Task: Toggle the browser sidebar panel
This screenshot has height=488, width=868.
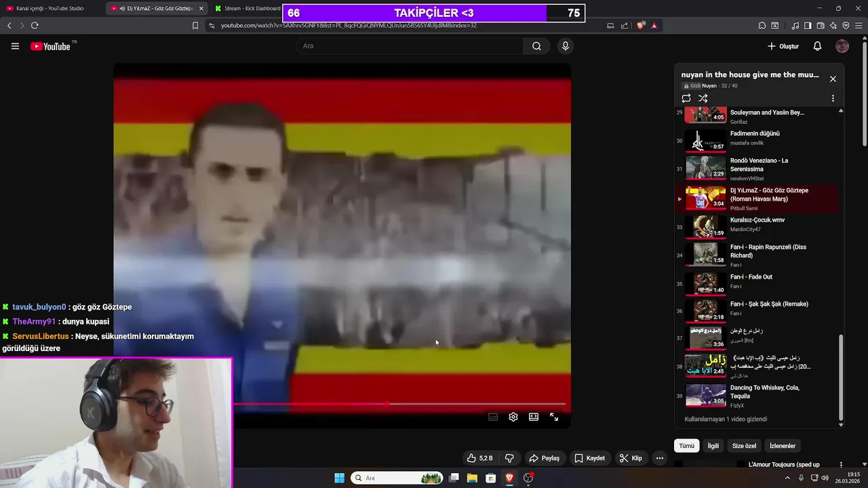Action: tap(808, 26)
